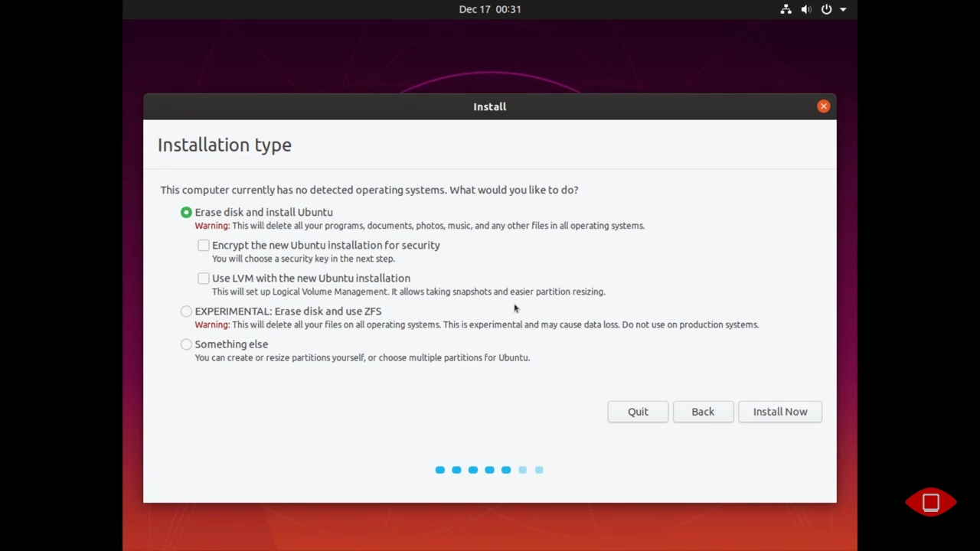The image size is (980, 551).
Task: Click the 'create or resize partitions yourself' text
Action: point(362,357)
